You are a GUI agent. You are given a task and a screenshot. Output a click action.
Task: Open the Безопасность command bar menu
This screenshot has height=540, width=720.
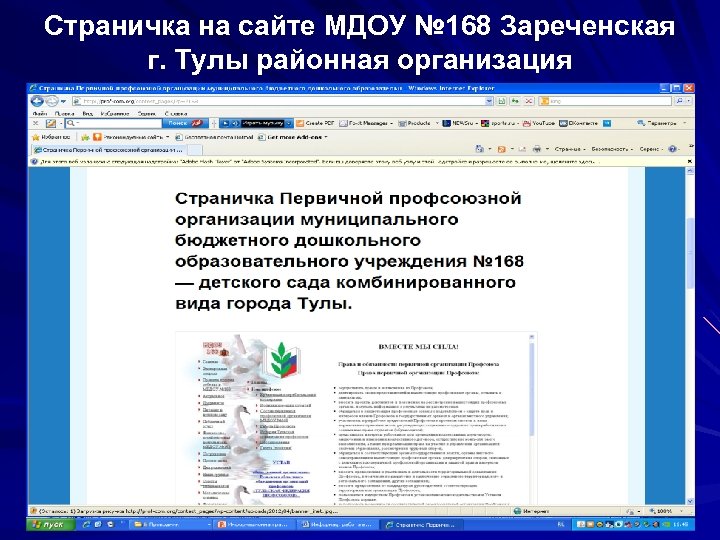(612, 149)
